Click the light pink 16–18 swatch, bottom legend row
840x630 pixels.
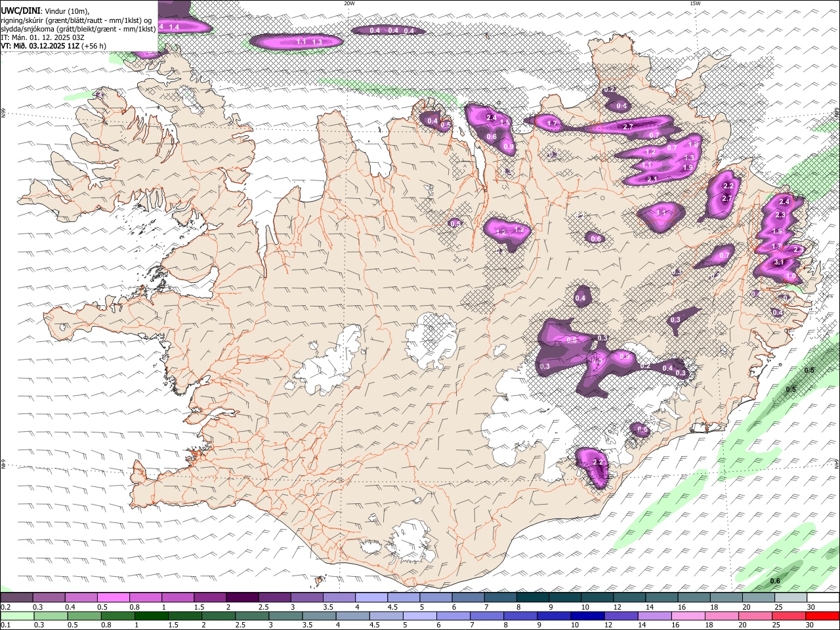click(688, 616)
